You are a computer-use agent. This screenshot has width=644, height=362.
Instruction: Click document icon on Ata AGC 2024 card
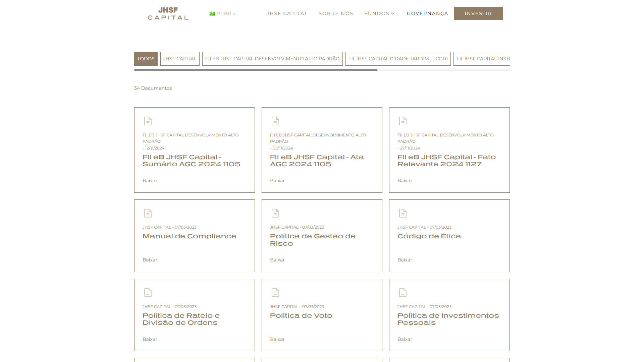(275, 121)
